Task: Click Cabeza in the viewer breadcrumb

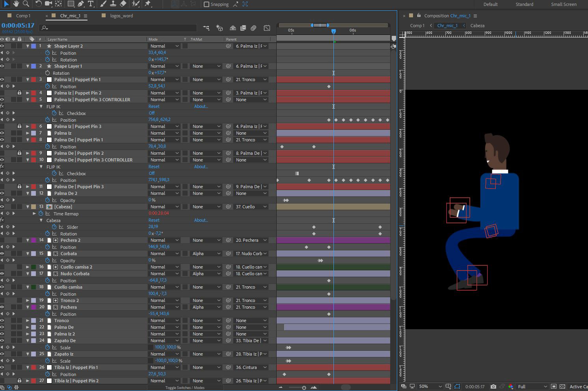Action: click(477, 26)
